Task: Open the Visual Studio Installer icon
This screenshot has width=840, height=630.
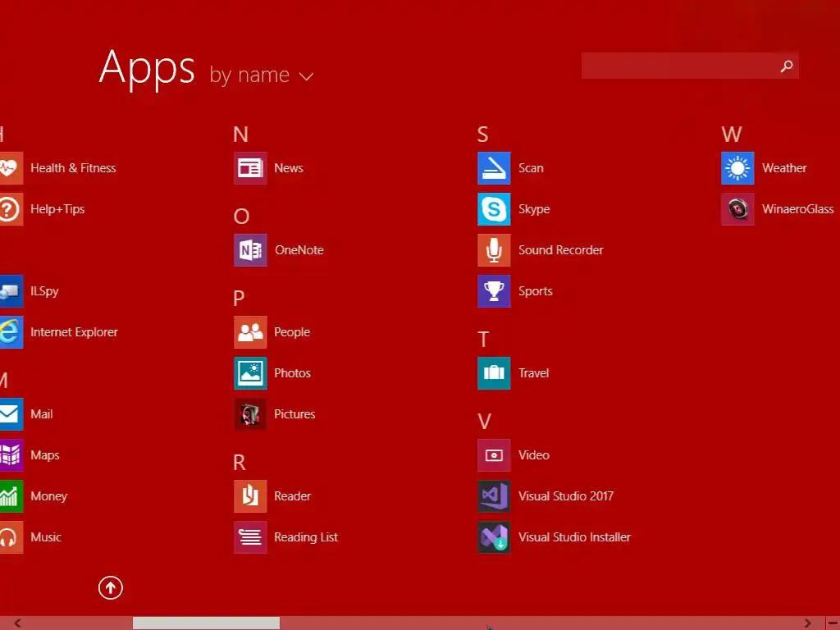Action: pos(494,536)
